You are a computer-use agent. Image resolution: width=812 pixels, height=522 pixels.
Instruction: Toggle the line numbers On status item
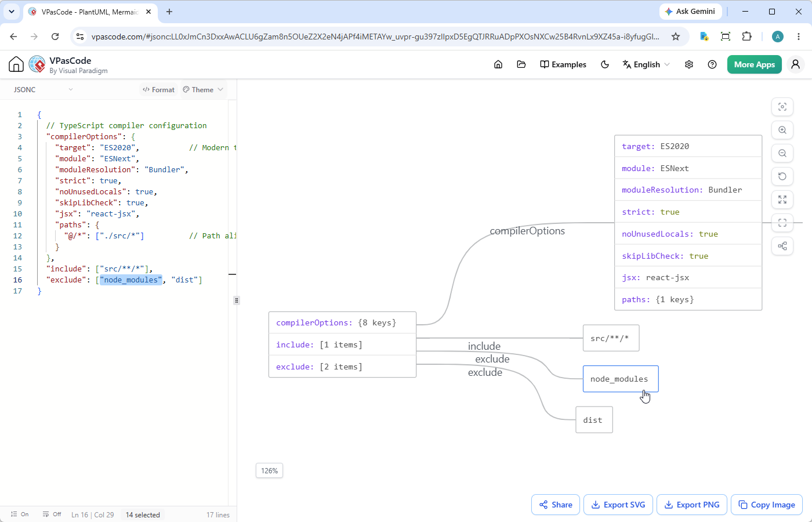click(x=20, y=514)
